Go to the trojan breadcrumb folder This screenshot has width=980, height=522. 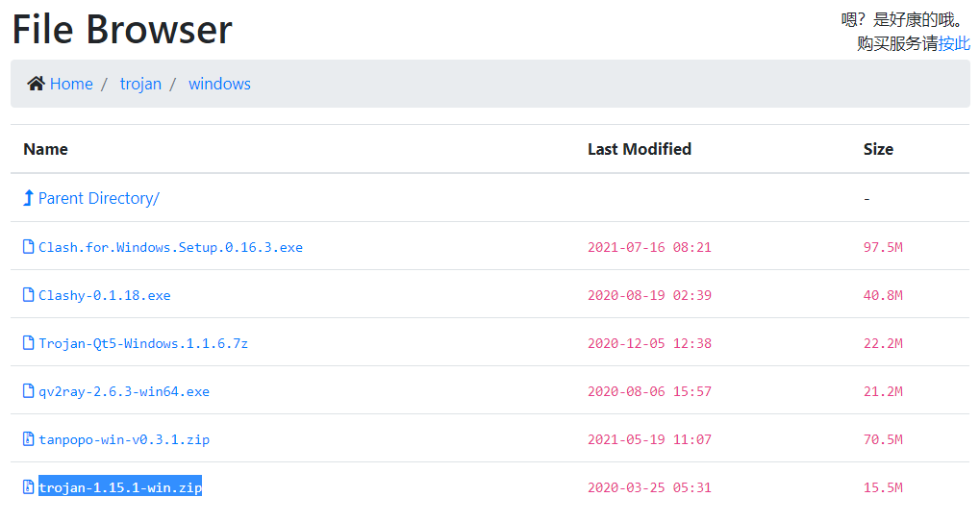(140, 84)
